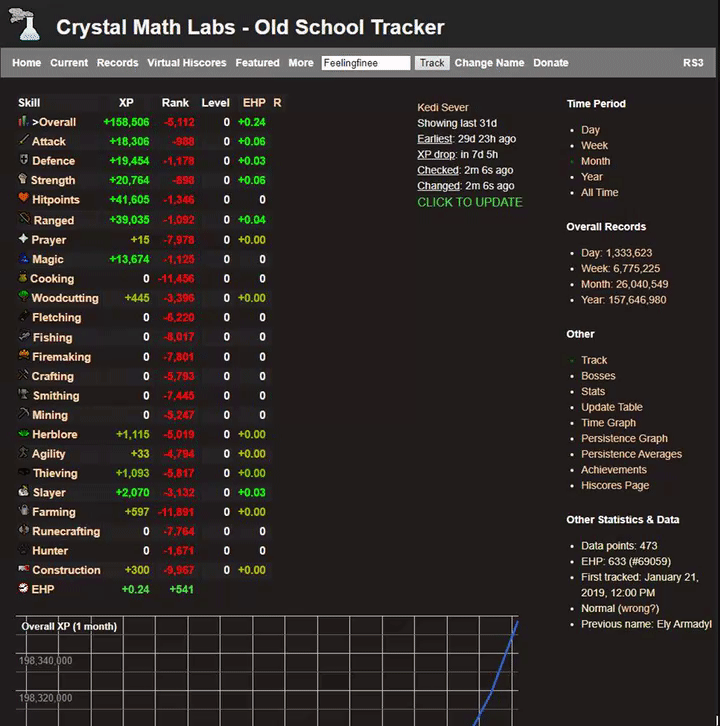The height and width of the screenshot is (726, 720).
Task: Open the Persistence Graph link
Action: (624, 438)
